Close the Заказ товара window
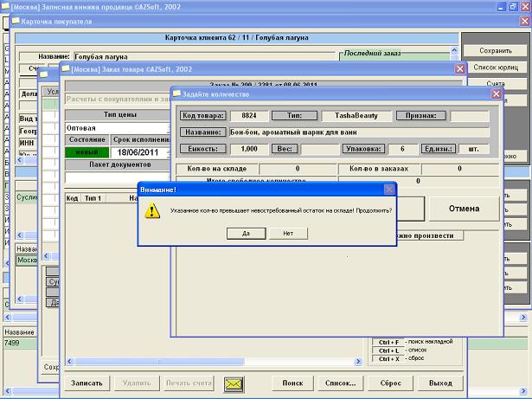 tap(459, 69)
